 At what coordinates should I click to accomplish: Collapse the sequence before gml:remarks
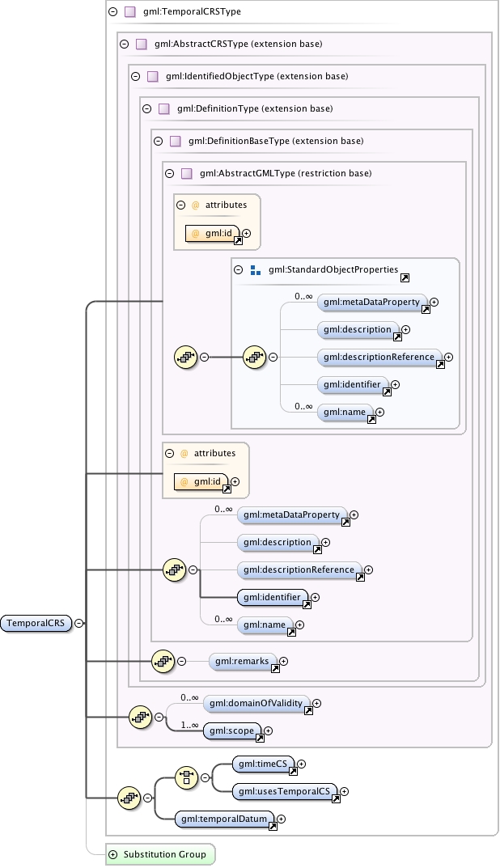pos(181,661)
